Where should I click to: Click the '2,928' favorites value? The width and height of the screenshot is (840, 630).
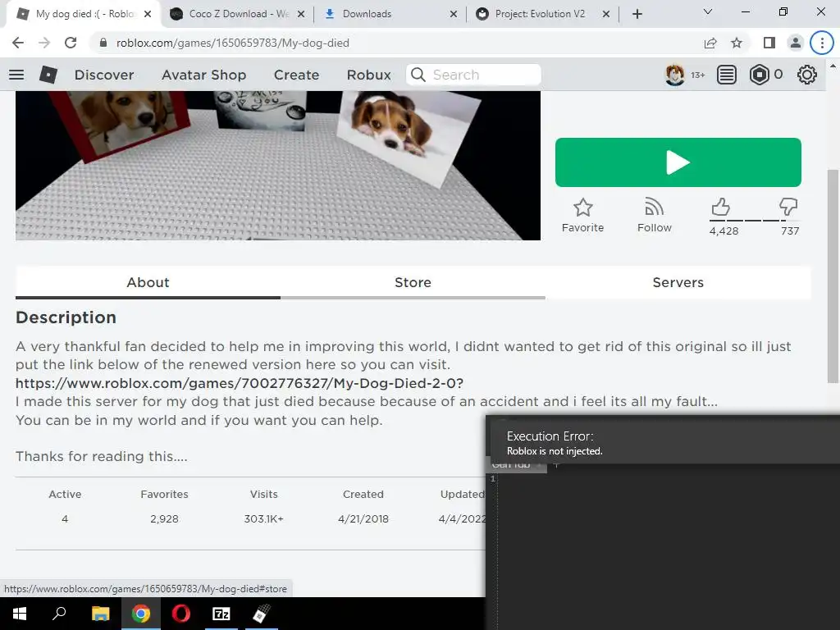(164, 519)
